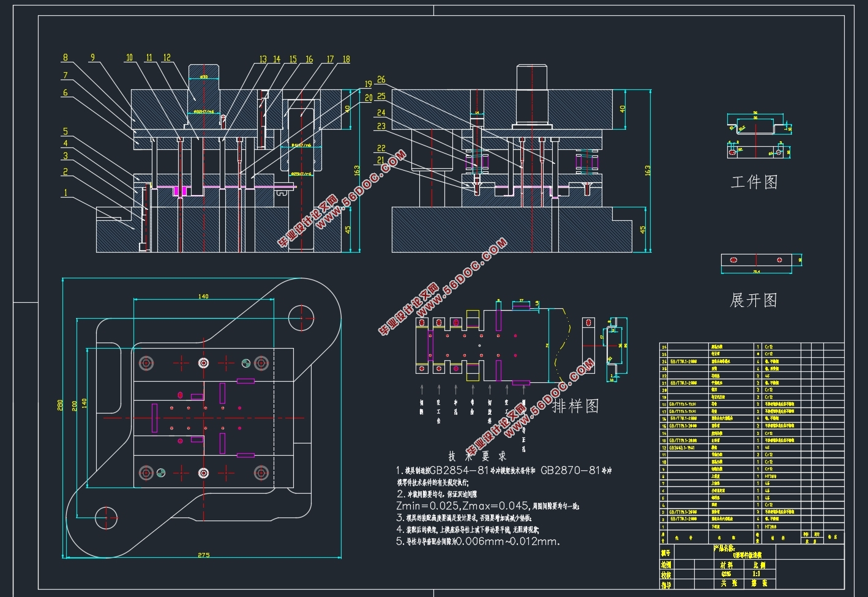Click part callout number 5
This screenshot has width=868, height=597.
(x=65, y=132)
